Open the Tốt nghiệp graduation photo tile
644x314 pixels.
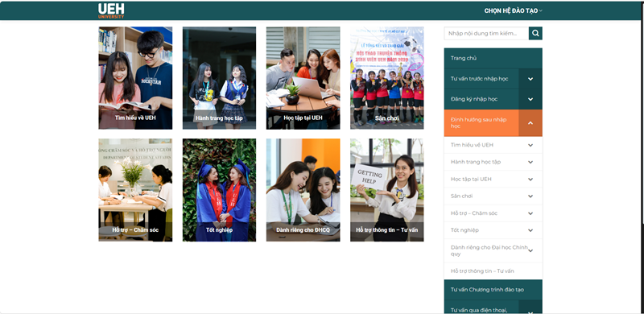click(219, 190)
